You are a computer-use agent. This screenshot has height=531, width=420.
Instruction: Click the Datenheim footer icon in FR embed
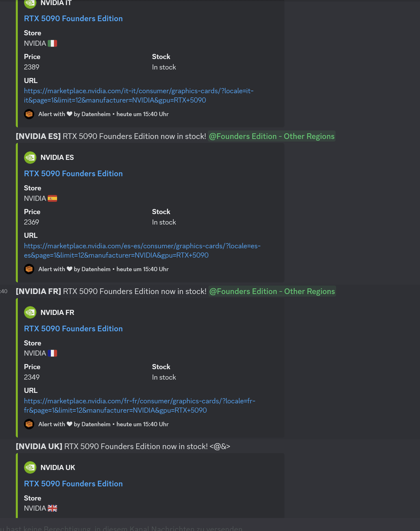[x=29, y=424]
